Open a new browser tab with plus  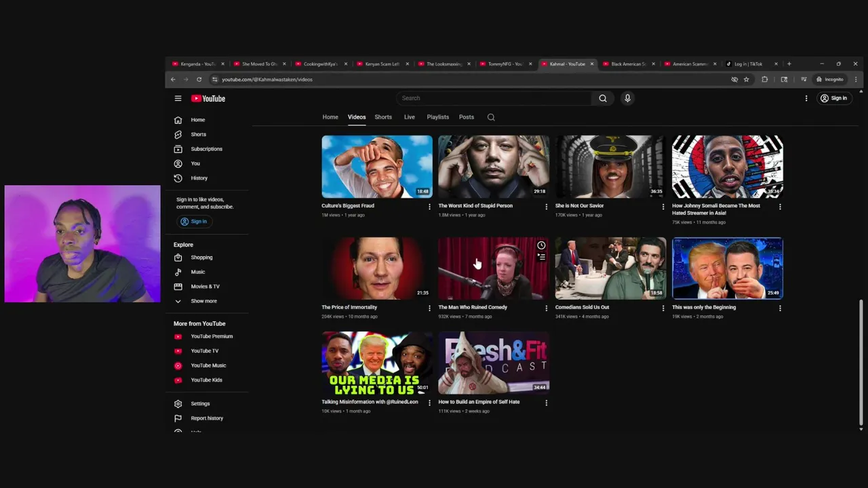point(789,64)
